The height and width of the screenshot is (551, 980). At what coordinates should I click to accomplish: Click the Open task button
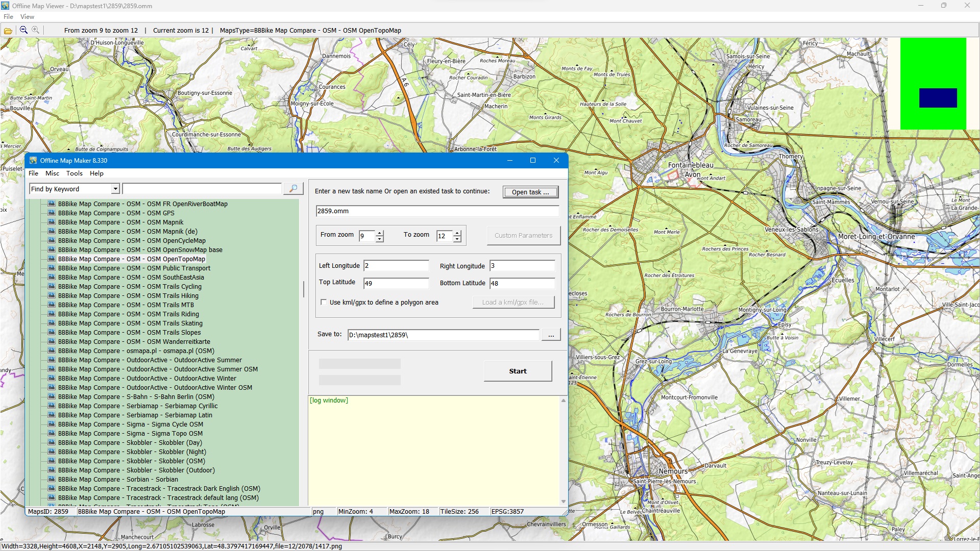coord(530,192)
